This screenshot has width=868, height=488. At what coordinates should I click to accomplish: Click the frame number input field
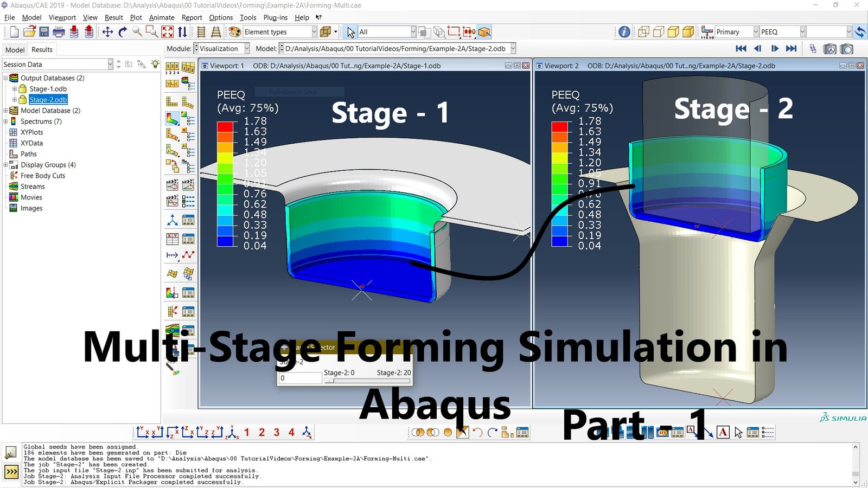coord(300,378)
